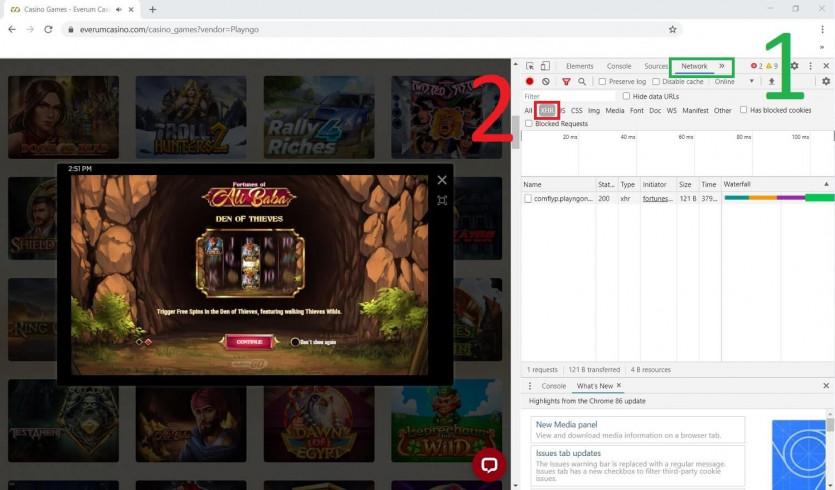Screen dimensions: 835x490
Task: Enable Preserve log checkbox
Action: tap(602, 81)
